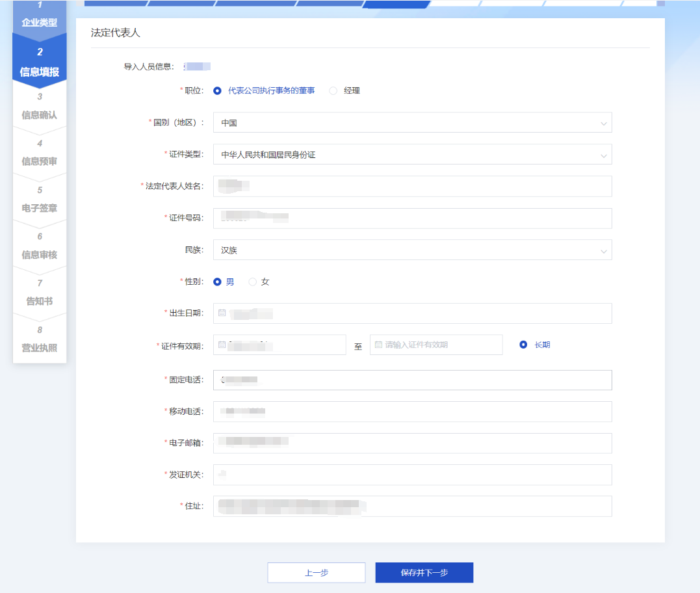Jump to step 8 营业执照
Viewport: 700px width, 593px height.
pos(40,339)
